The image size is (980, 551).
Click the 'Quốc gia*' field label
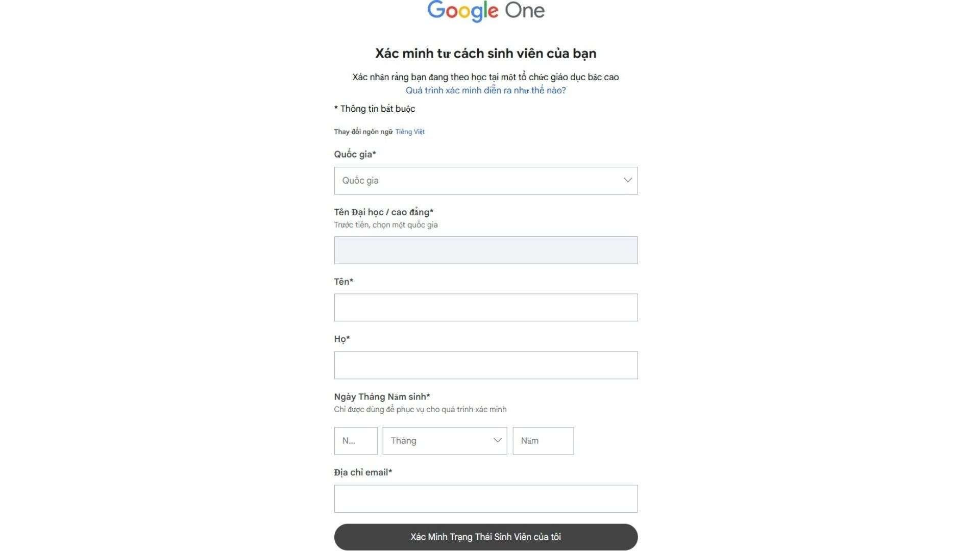coord(355,154)
